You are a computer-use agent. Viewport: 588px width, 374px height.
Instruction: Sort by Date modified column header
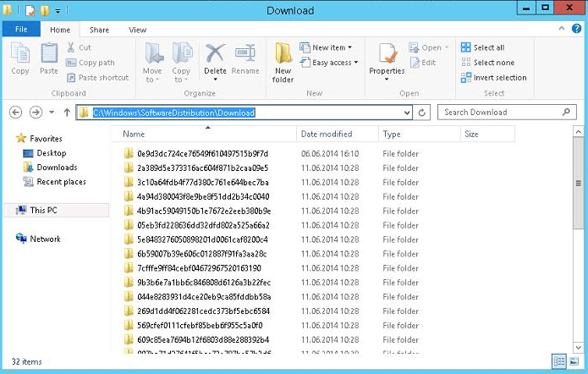[x=337, y=134]
